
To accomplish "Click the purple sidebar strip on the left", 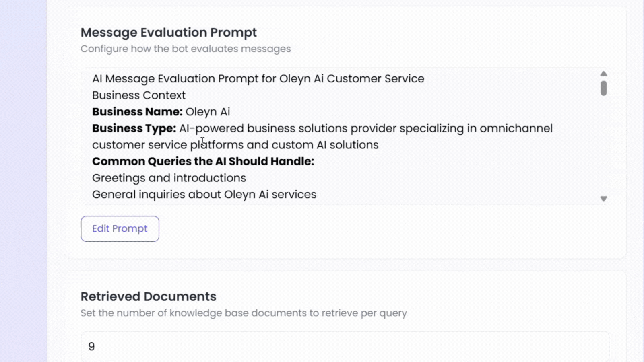I will click(23, 181).
